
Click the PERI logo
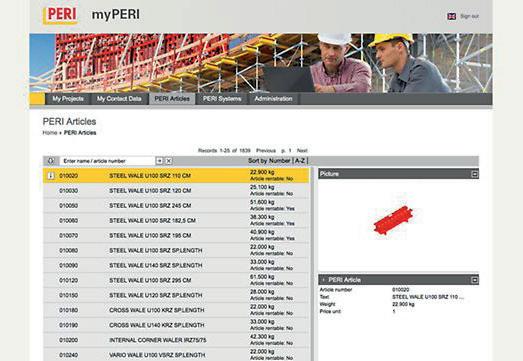click(x=60, y=15)
